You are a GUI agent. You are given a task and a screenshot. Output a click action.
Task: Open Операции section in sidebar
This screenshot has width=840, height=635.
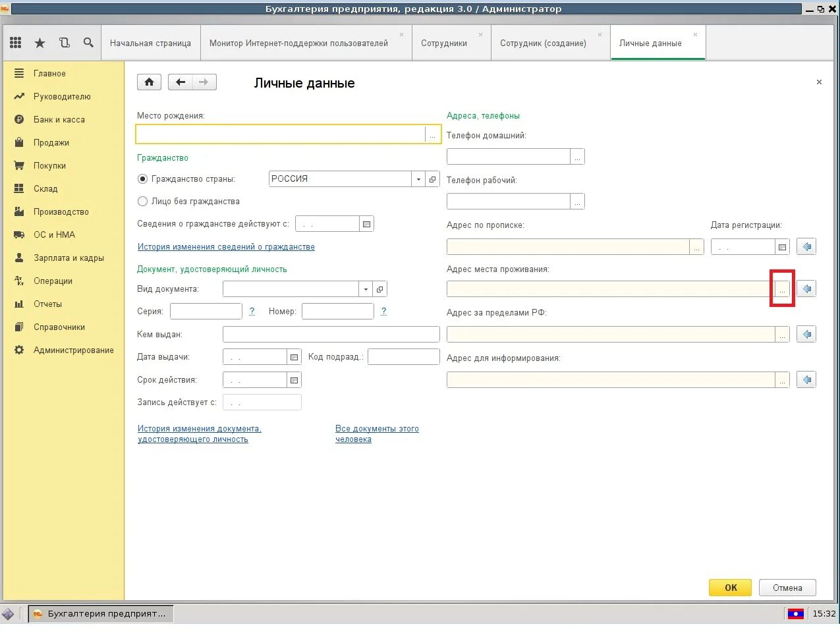(63, 281)
